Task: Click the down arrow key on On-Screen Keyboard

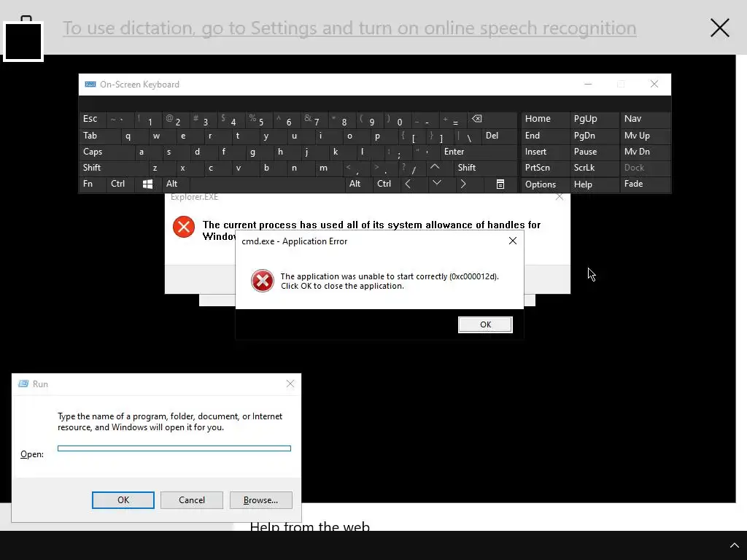Action: coord(436,184)
